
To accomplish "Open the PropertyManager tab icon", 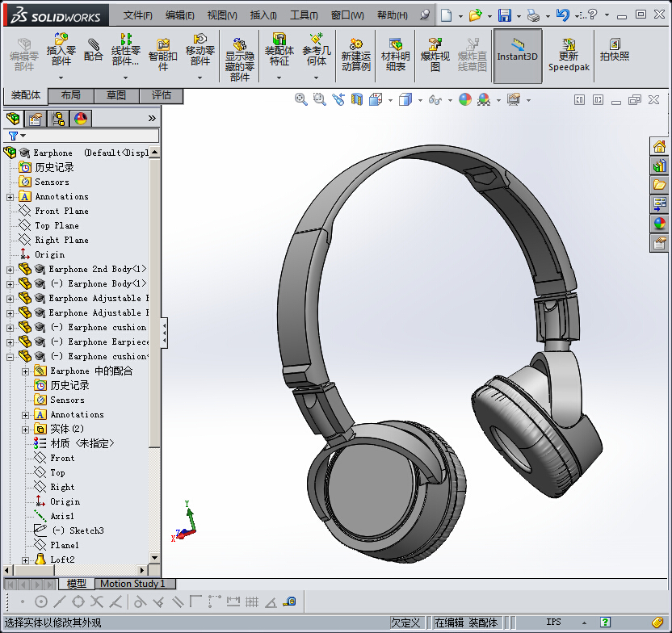I will [x=36, y=119].
